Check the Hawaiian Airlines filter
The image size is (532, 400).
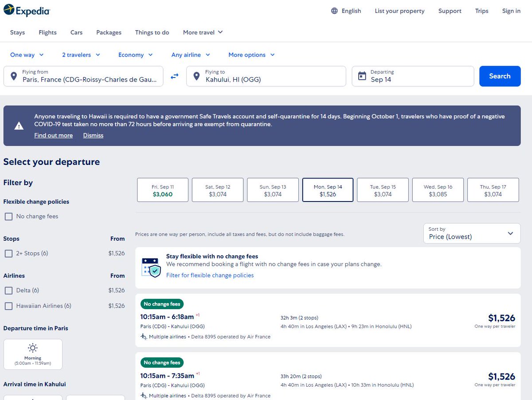[x=8, y=306]
